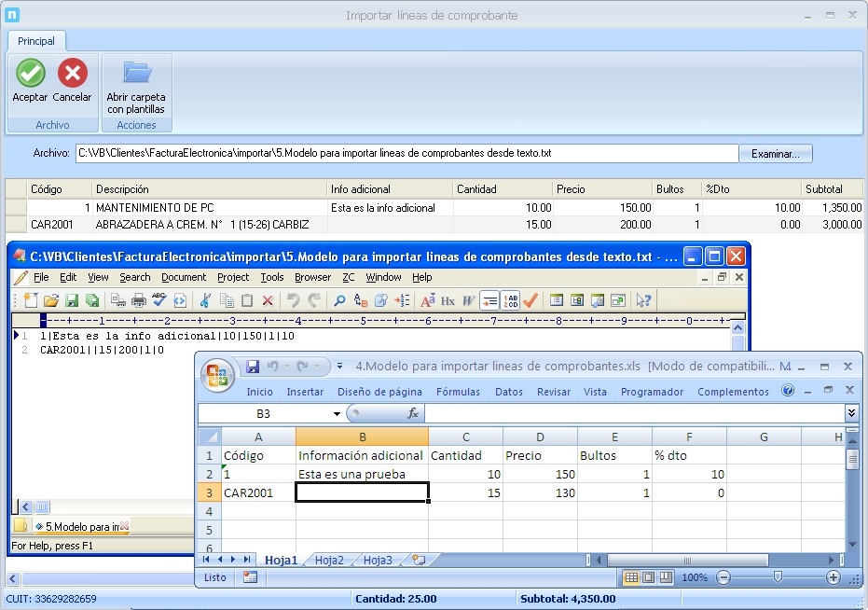Open the Tools menu in the text editor
The image size is (868, 610).
[x=272, y=277]
